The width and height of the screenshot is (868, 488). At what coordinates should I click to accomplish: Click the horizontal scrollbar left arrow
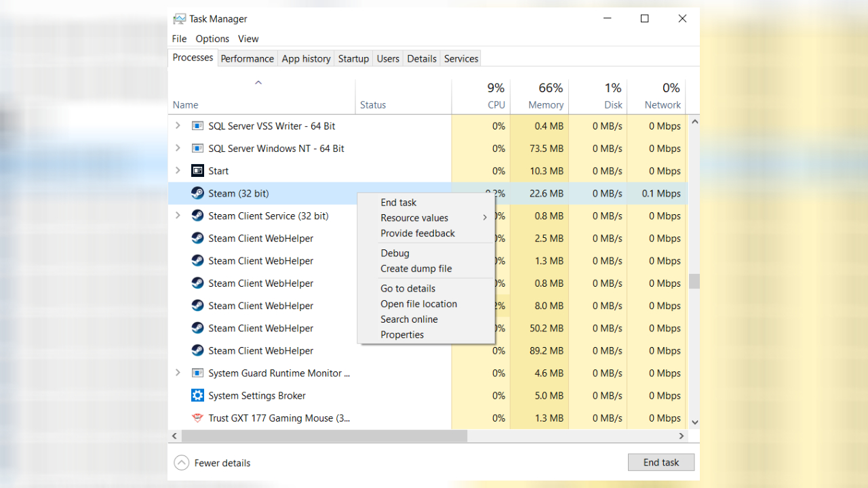174,436
